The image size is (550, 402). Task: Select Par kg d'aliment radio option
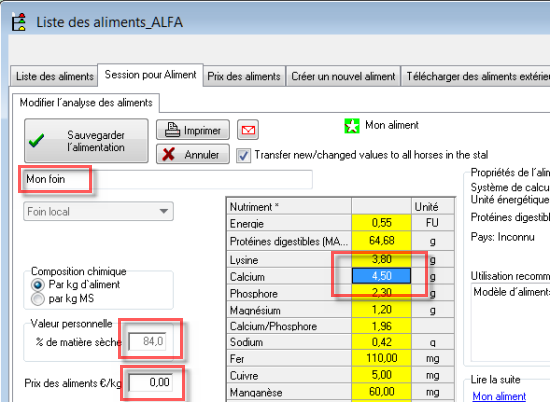coord(38,285)
